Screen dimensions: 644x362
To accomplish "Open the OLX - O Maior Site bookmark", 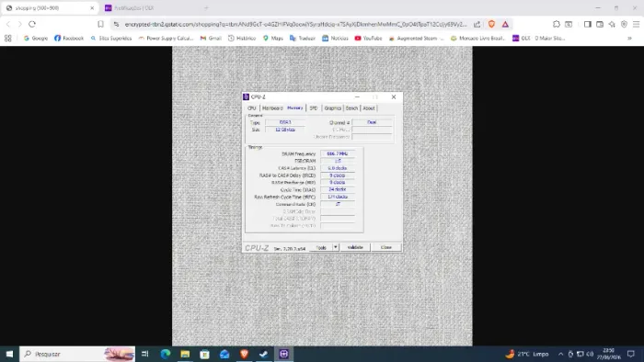I will (x=539, y=38).
